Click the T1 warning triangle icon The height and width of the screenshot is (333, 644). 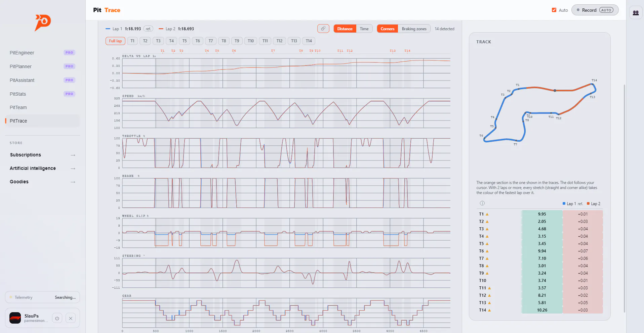pyautogui.click(x=487, y=214)
